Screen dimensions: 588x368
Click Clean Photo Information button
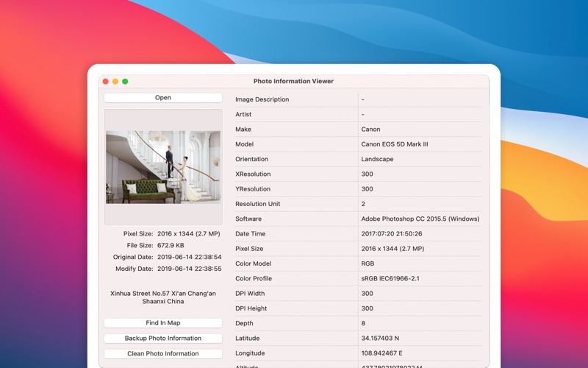pyautogui.click(x=162, y=354)
